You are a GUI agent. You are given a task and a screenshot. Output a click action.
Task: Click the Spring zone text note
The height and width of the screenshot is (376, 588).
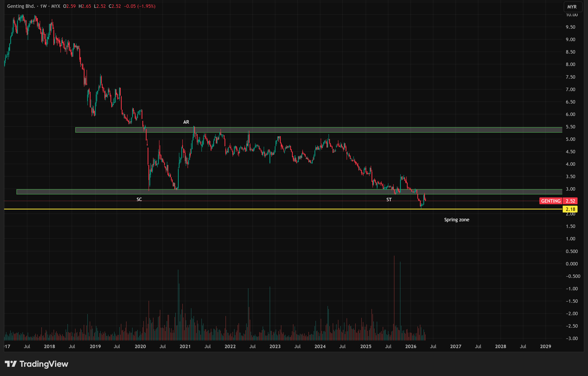pos(456,220)
